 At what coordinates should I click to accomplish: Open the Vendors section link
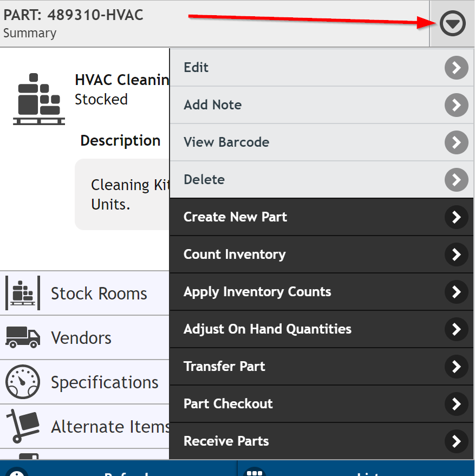tap(84, 337)
